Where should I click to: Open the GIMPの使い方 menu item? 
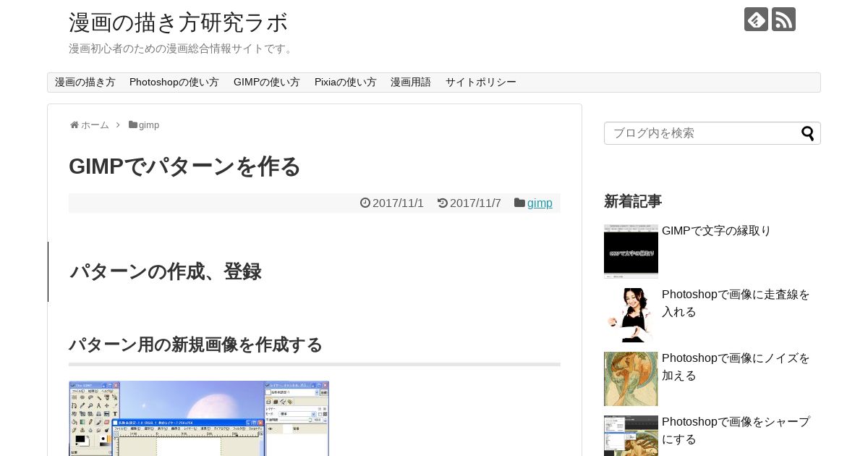pyautogui.click(x=267, y=83)
